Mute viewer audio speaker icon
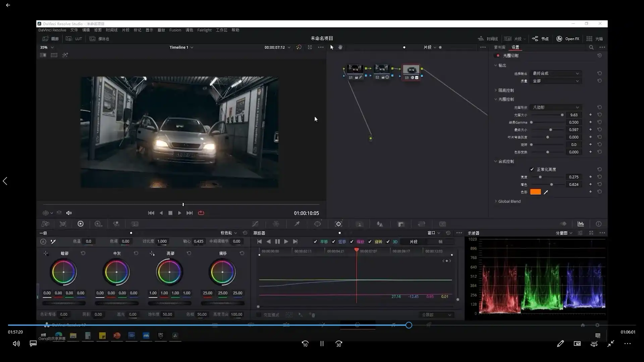The image size is (644, 362). coord(69,213)
